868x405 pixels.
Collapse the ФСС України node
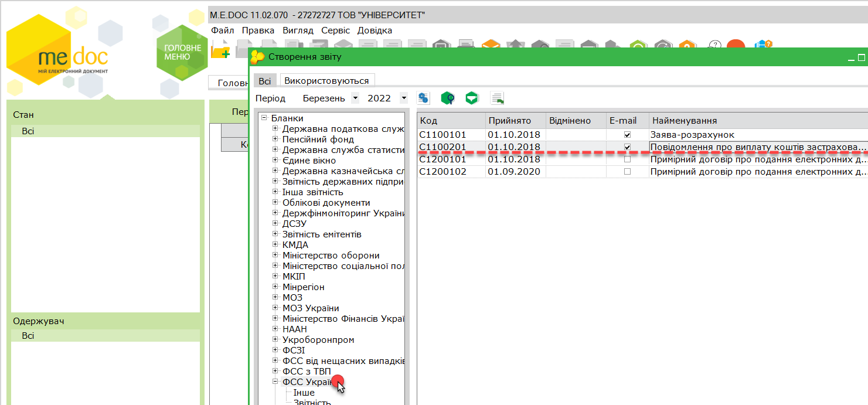click(275, 382)
